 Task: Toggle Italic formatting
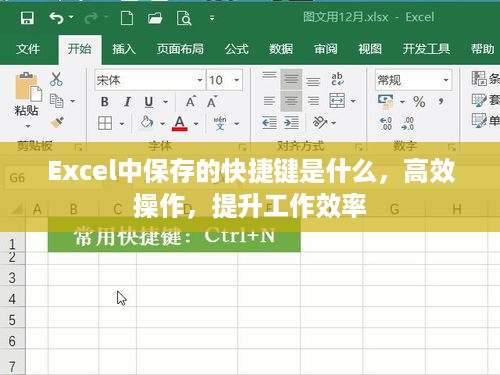click(127, 102)
